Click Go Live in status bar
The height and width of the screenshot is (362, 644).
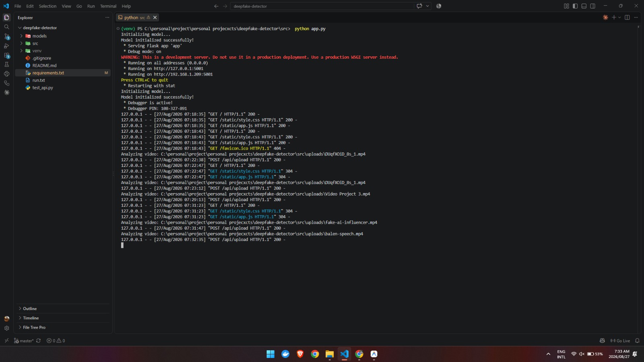[620, 341]
